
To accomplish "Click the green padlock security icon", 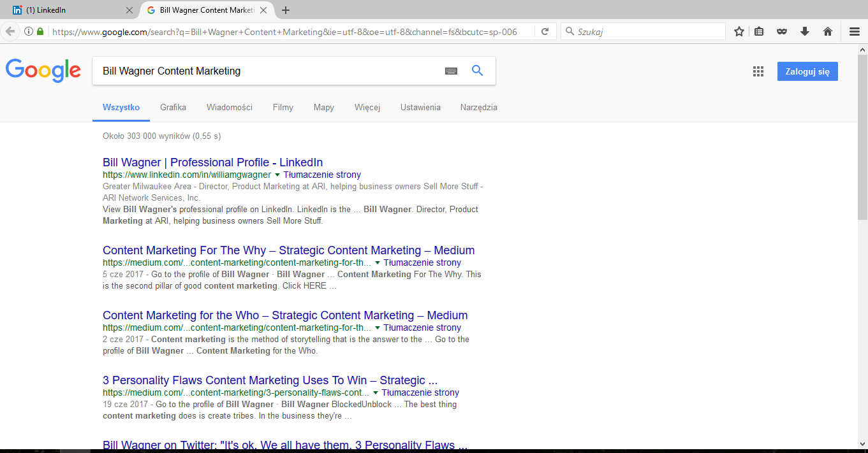I will (x=40, y=31).
